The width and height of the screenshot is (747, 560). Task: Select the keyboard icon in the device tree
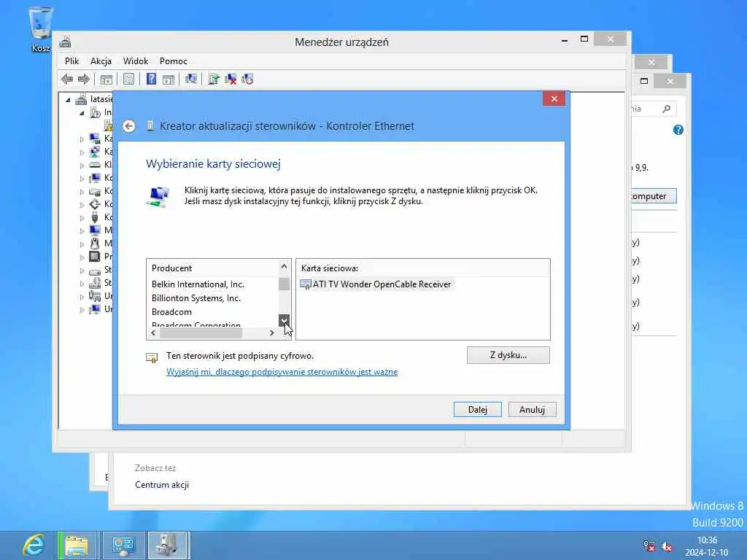click(x=95, y=165)
